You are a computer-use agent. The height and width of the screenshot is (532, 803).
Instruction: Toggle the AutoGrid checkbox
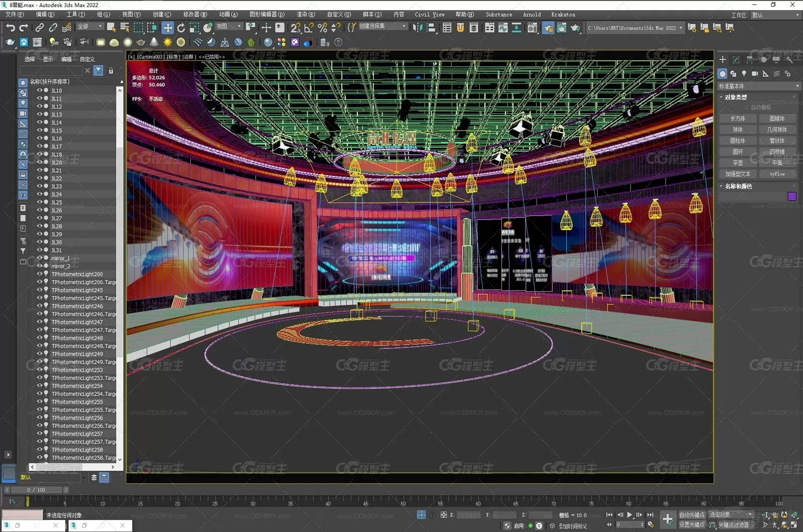(x=746, y=107)
